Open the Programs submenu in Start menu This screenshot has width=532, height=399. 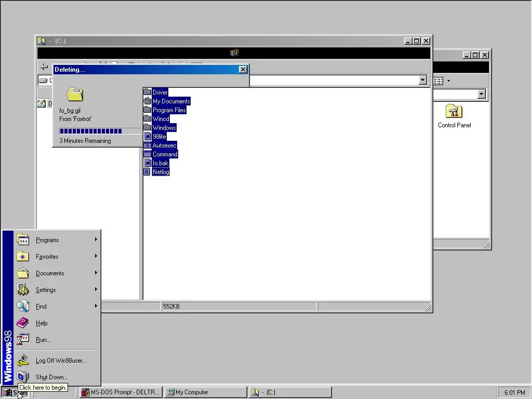pyautogui.click(x=57, y=240)
